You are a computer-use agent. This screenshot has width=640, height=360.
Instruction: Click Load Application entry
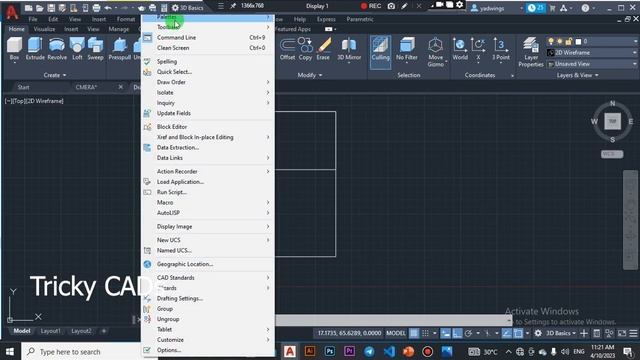pyautogui.click(x=208, y=182)
